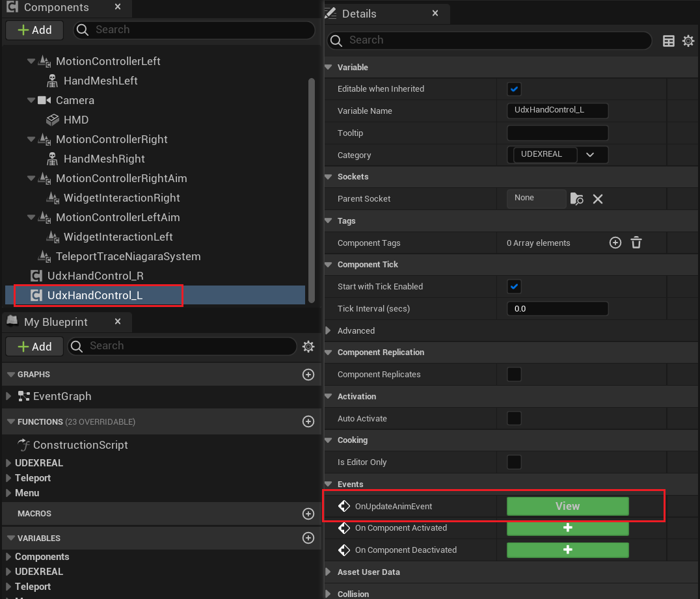Add new variable using plus icon
This screenshot has height=599, width=700.
click(308, 538)
